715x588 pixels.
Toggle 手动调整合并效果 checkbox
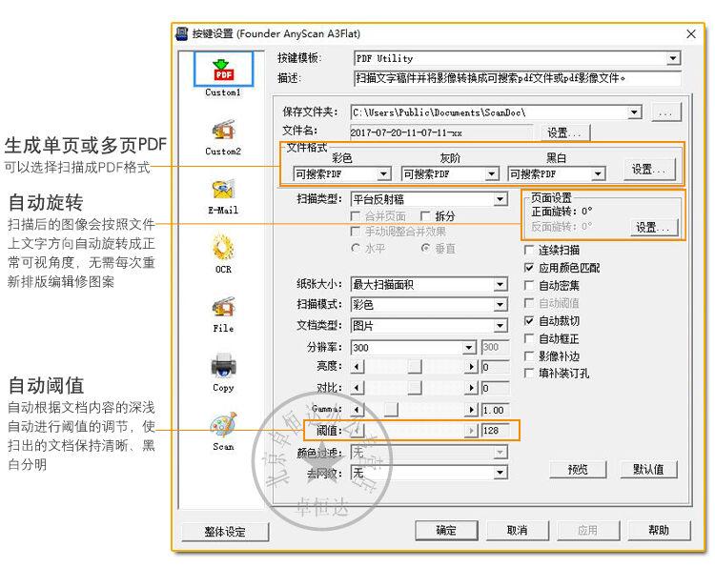[356, 231]
